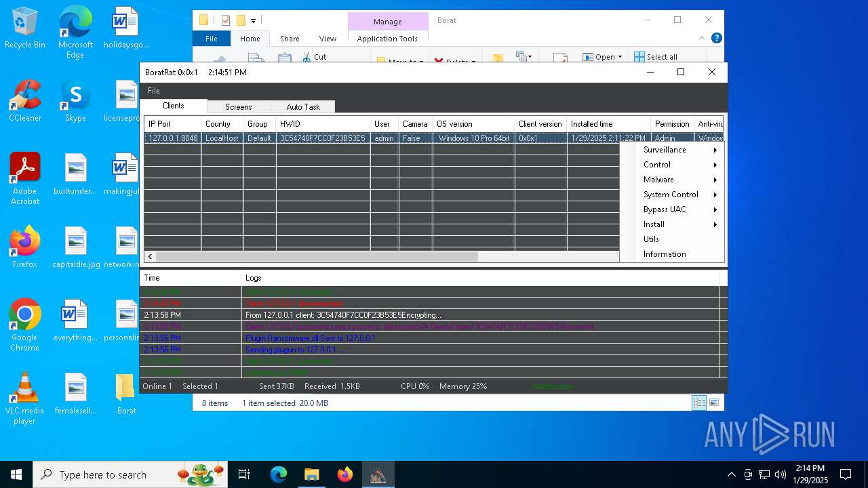Click the Notification label in status bar

pyautogui.click(x=553, y=386)
